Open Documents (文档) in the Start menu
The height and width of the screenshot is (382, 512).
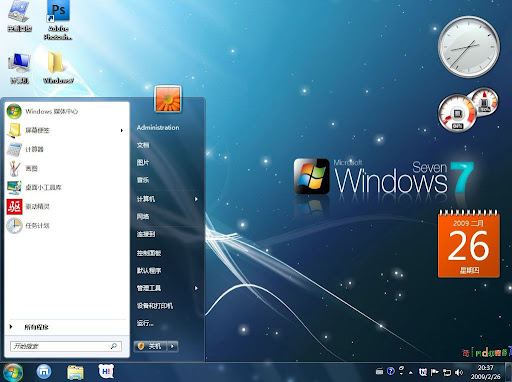click(x=143, y=145)
